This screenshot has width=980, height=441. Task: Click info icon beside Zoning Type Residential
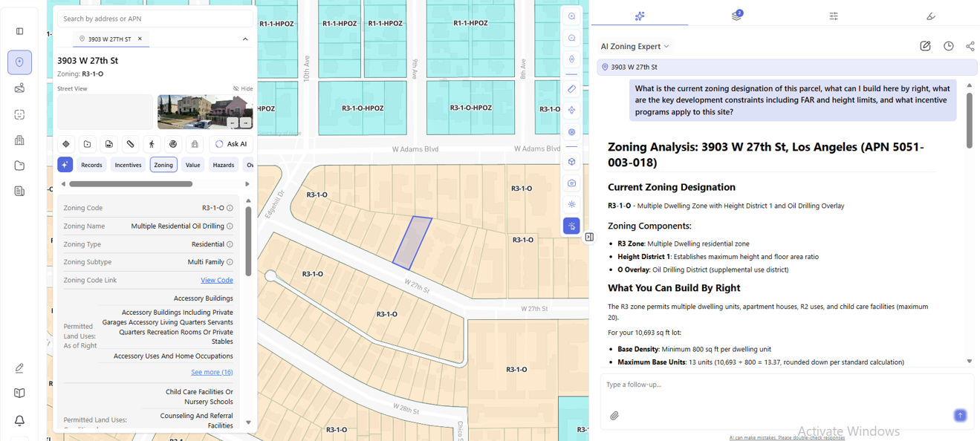click(x=230, y=244)
